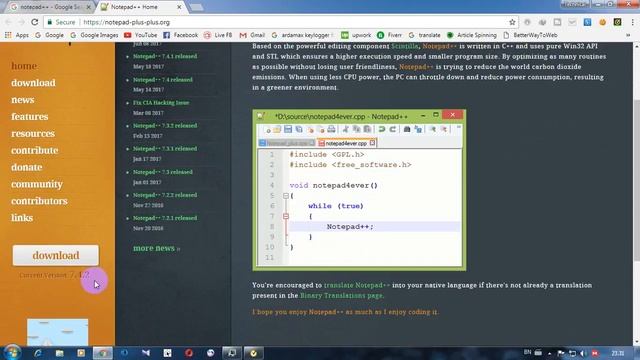The width and height of the screenshot is (640, 360).
Task: Click the orange round extension icon
Action: click(x=602, y=22)
